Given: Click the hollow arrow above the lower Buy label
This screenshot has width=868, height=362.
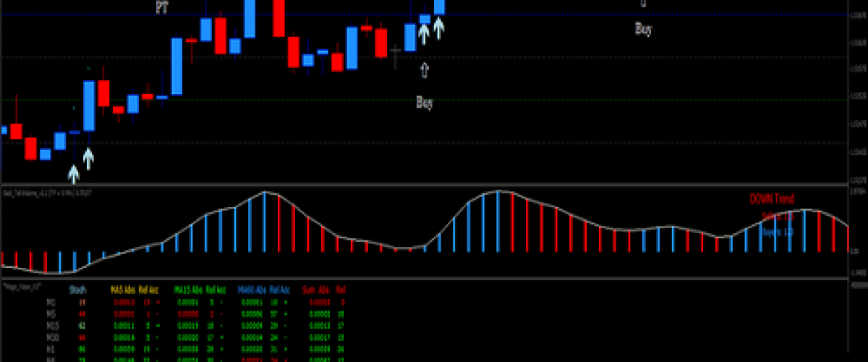Looking at the screenshot, I should (425, 70).
